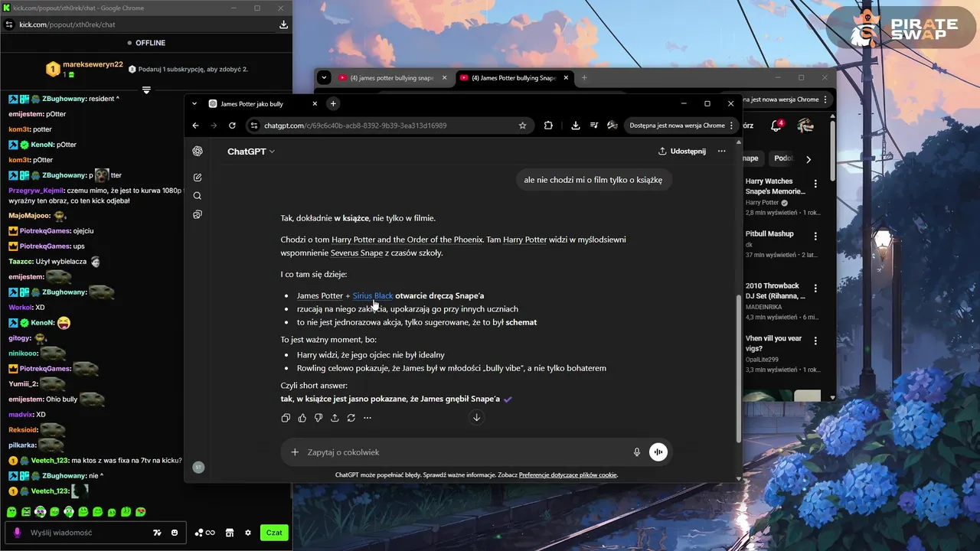Image resolution: width=980 pixels, height=551 pixels.
Task: Show next YouTube filter chips arrow
Action: click(x=808, y=158)
